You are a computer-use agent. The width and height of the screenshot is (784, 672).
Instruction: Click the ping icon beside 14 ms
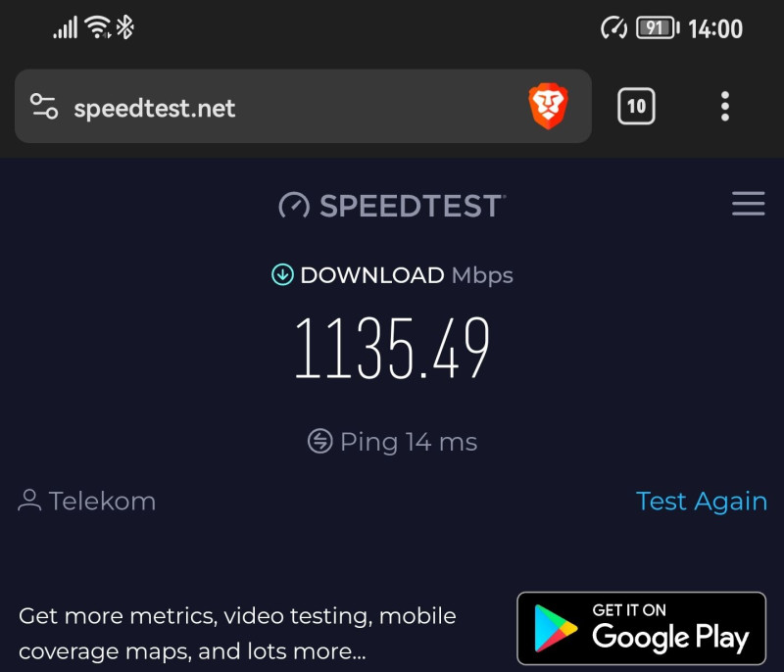tap(320, 441)
